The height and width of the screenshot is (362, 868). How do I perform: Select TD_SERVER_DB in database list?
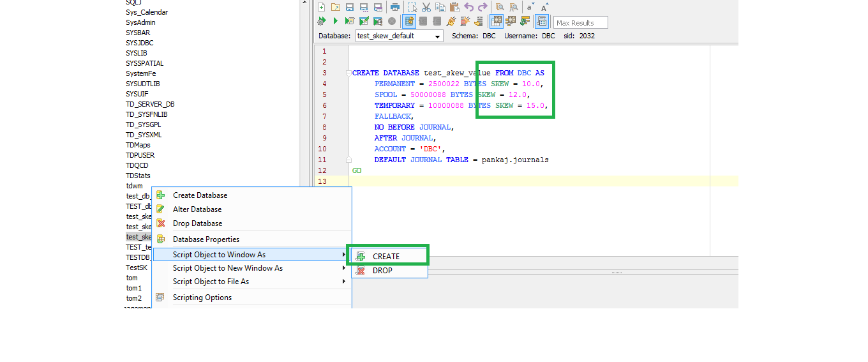[150, 104]
